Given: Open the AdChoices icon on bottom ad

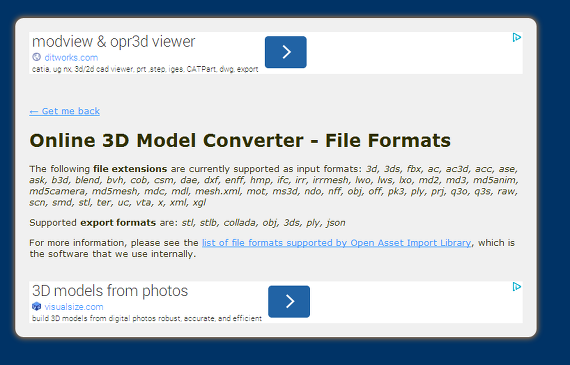Looking at the screenshot, I should (x=517, y=287).
